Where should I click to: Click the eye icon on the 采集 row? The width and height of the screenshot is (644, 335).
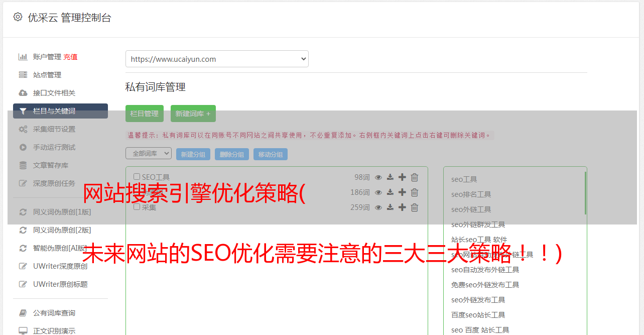pyautogui.click(x=378, y=207)
